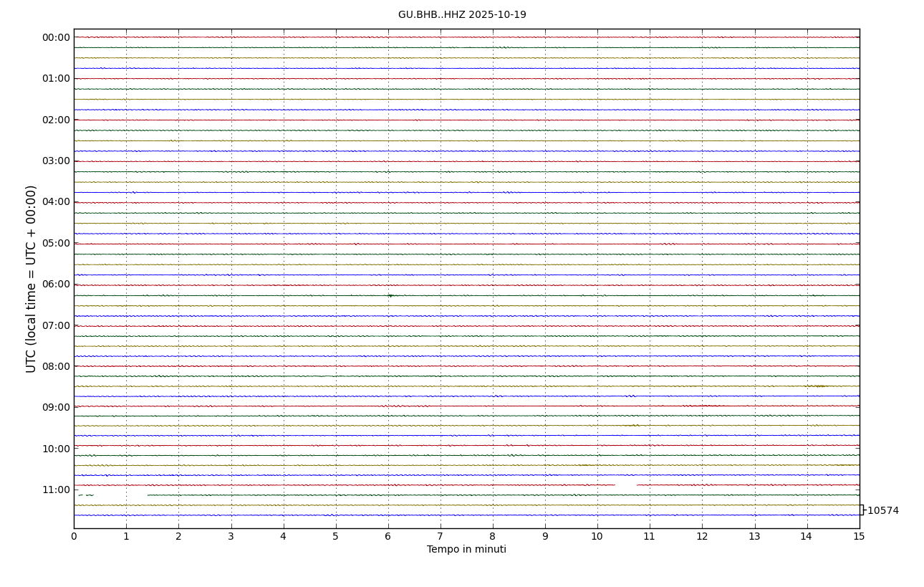Select the 03:00 hour label
Image resolution: width=924 pixels, height=587 pixels.
pyautogui.click(x=56, y=161)
